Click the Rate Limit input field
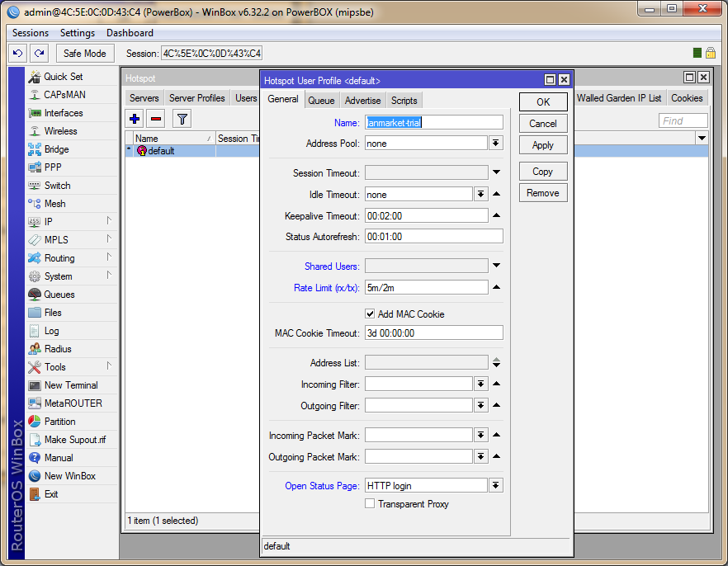 click(x=426, y=288)
